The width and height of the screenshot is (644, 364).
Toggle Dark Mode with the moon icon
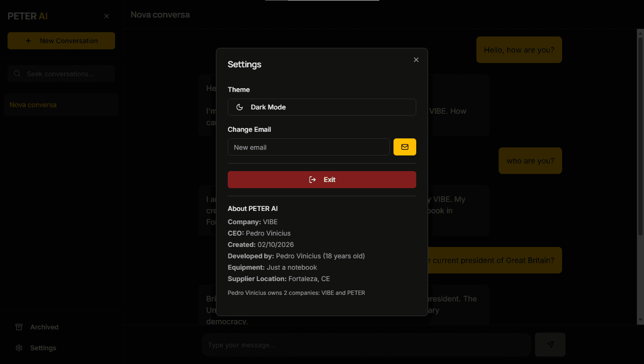(x=239, y=107)
